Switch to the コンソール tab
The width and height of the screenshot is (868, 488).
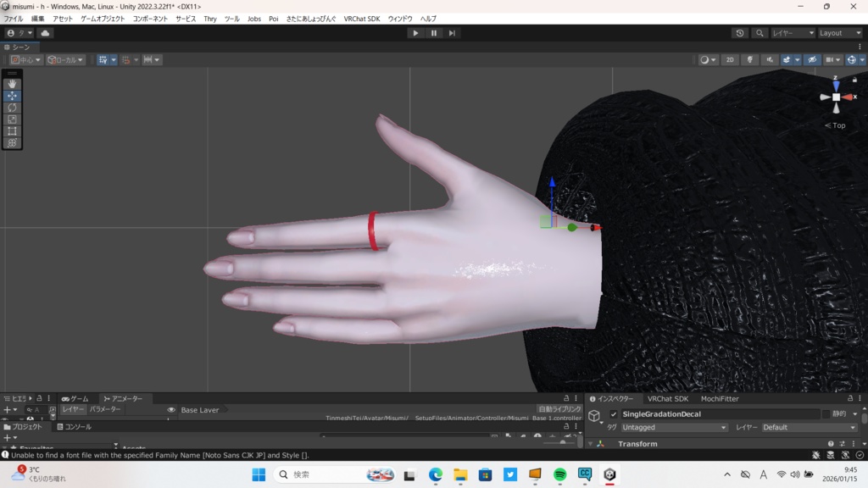pos(75,427)
